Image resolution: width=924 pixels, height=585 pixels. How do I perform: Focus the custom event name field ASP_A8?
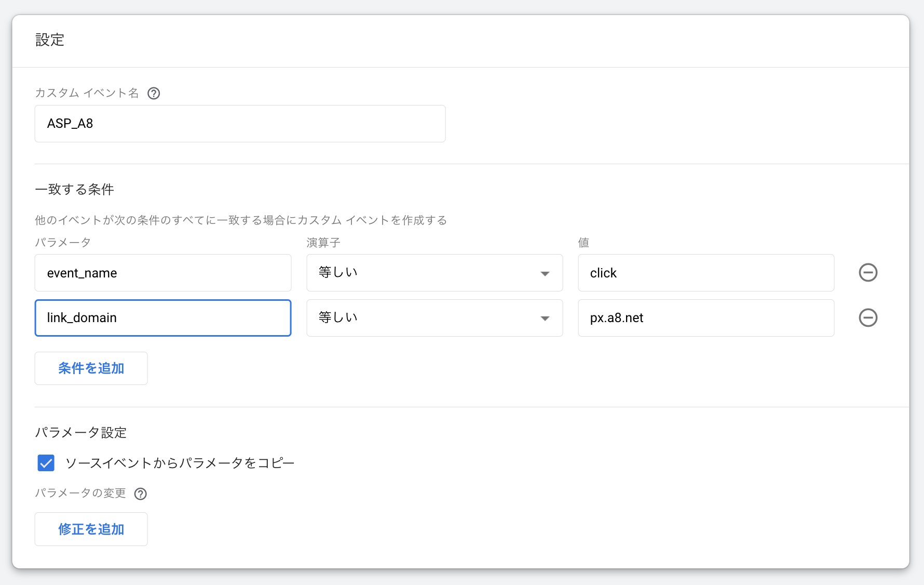240,124
